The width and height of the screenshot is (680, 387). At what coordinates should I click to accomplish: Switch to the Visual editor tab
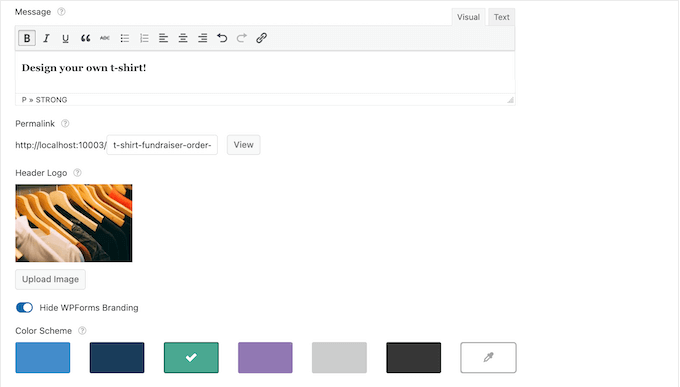coord(468,17)
